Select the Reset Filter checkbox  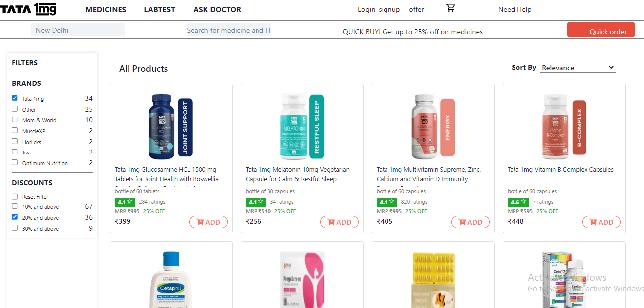tap(14, 196)
